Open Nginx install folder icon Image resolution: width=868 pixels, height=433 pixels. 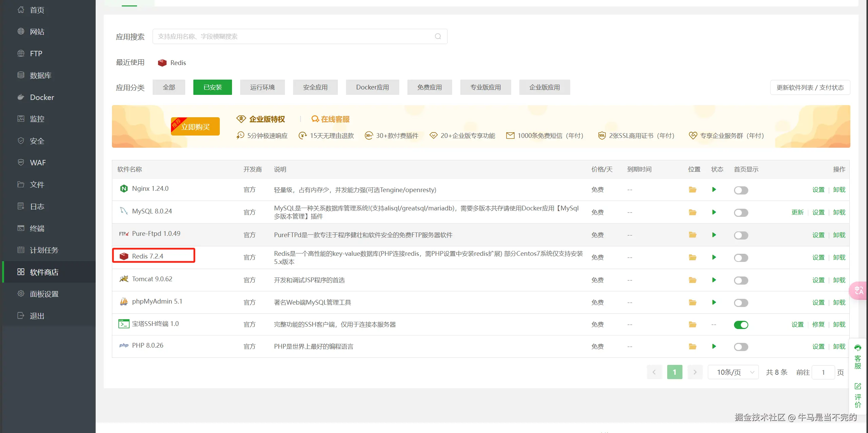point(693,190)
